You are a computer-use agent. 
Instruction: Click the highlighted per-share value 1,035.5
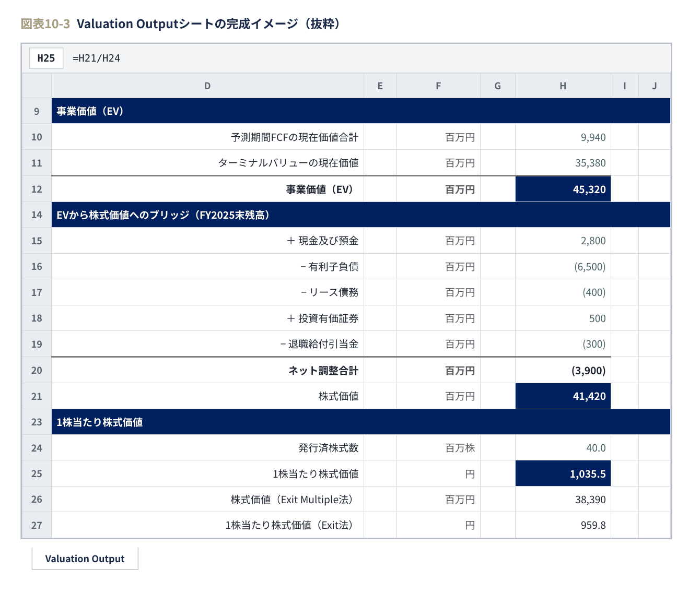563,473
